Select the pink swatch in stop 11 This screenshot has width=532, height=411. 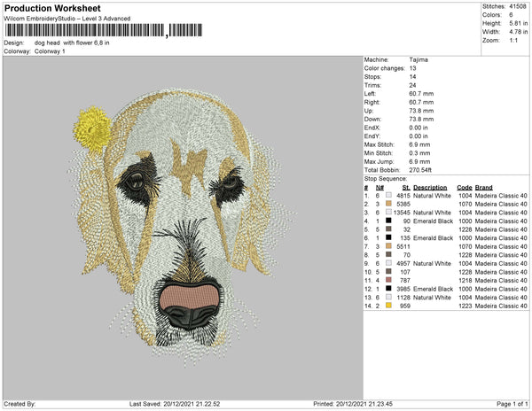(x=387, y=280)
